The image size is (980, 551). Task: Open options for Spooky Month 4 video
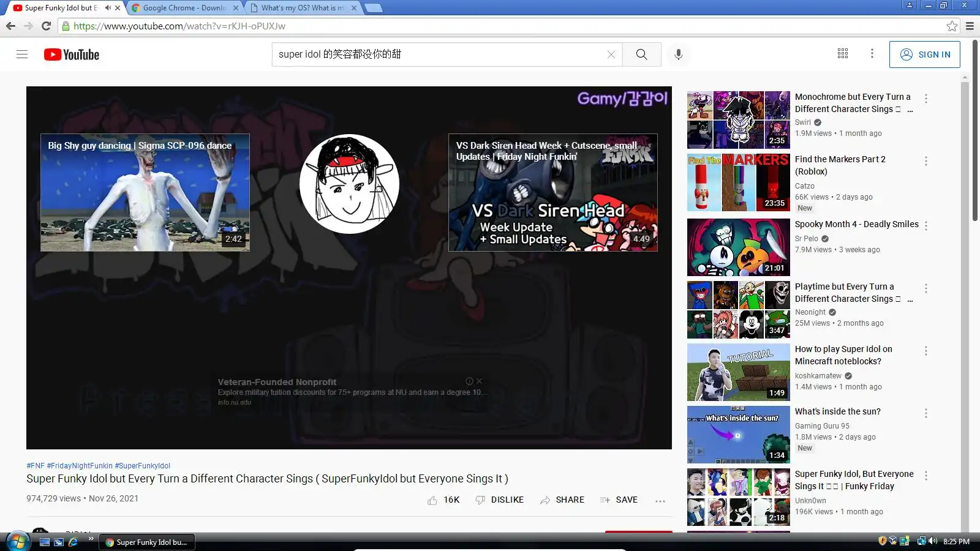click(x=926, y=226)
